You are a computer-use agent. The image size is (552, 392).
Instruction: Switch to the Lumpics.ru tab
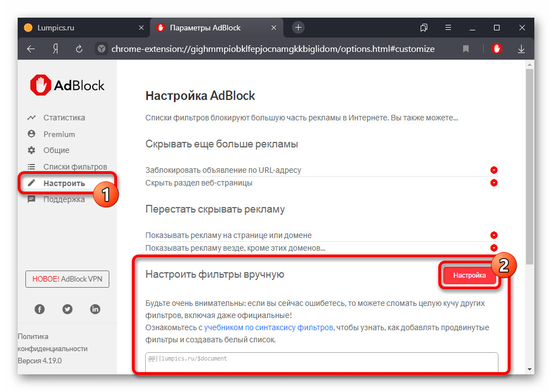(x=55, y=27)
